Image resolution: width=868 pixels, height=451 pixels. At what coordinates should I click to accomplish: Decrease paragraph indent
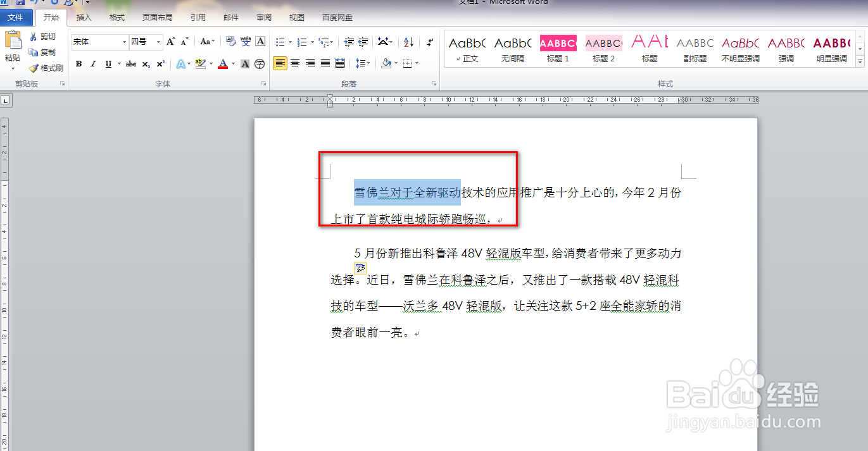click(x=349, y=42)
